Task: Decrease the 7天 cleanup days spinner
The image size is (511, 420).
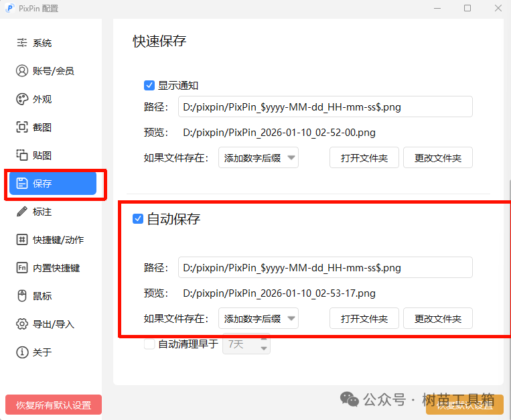Action: (x=264, y=348)
